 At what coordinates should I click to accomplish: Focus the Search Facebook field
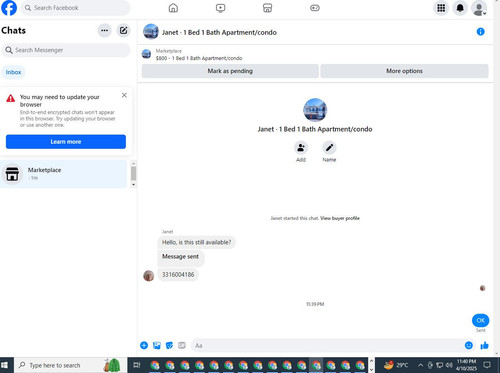point(76,8)
